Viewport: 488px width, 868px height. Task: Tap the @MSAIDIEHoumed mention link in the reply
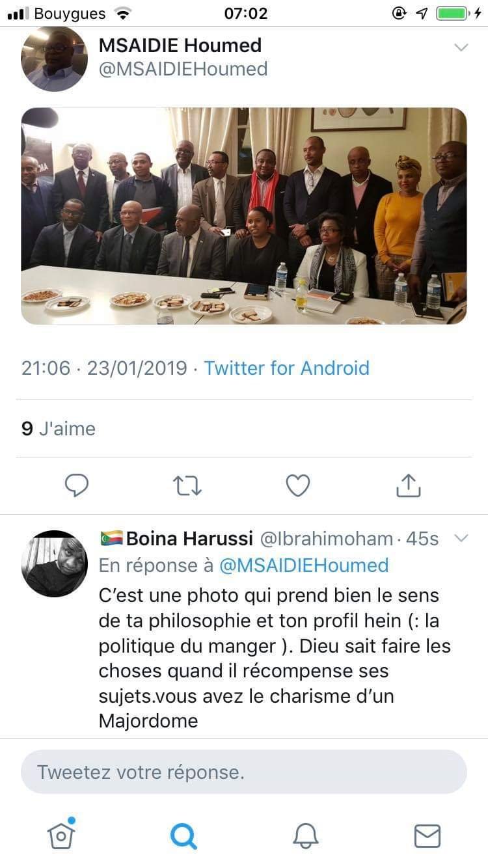304,565
